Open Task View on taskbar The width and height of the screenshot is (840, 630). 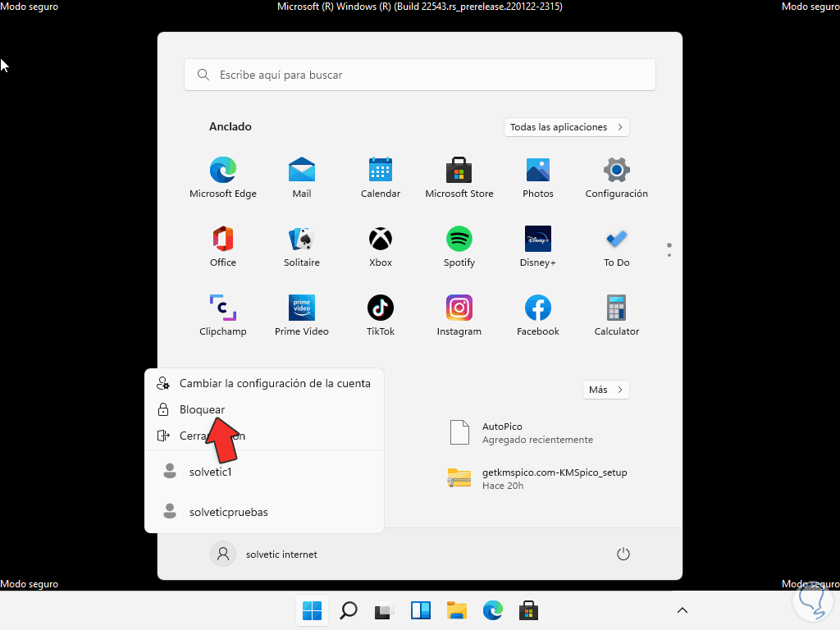pos(384,610)
